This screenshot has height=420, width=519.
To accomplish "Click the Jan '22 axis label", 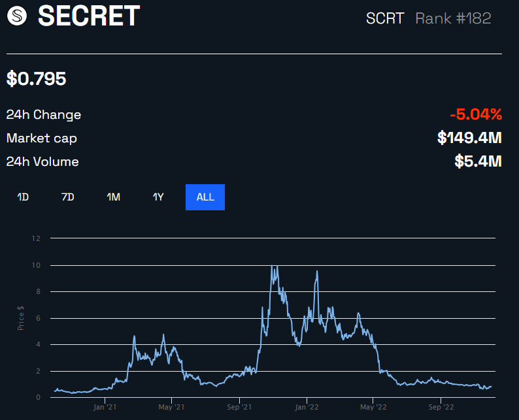I will [x=307, y=407].
